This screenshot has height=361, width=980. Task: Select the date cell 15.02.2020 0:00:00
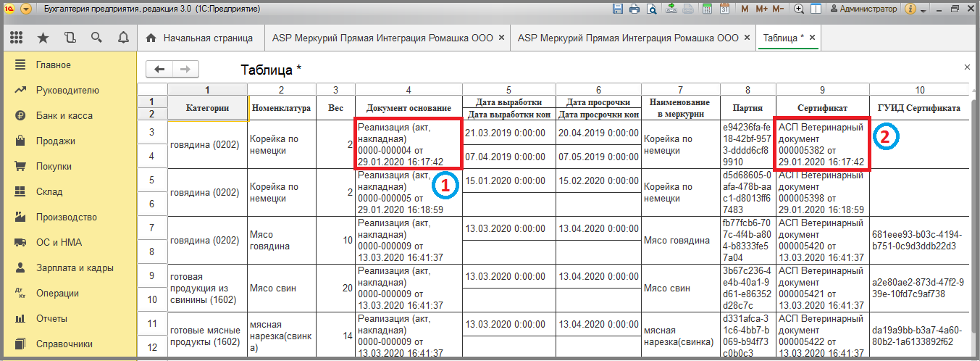click(x=599, y=180)
